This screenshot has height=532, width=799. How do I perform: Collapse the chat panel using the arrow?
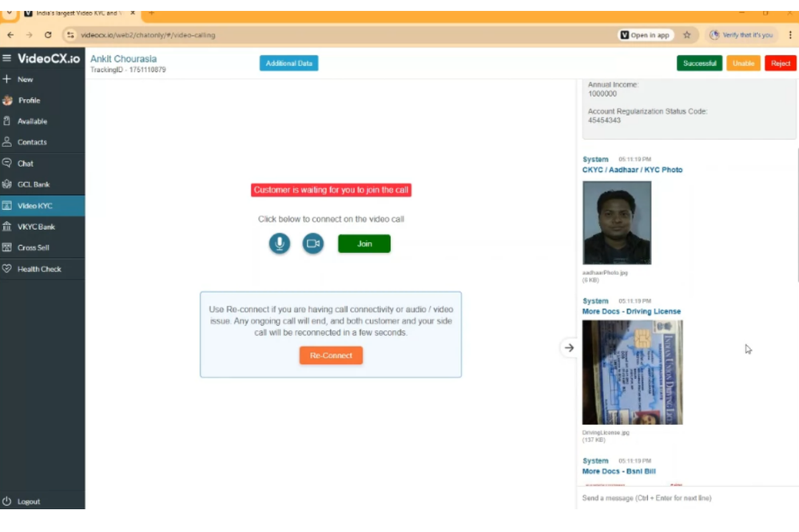569,347
